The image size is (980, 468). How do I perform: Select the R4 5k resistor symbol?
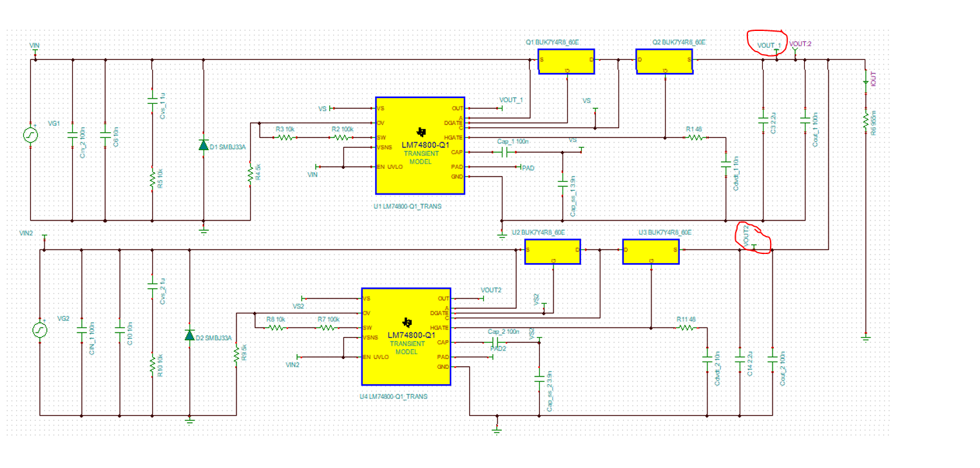tap(250, 174)
